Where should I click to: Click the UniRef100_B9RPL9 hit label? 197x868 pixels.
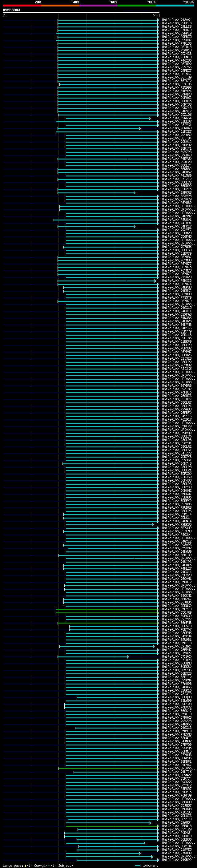pyautogui.click(x=177, y=33)
